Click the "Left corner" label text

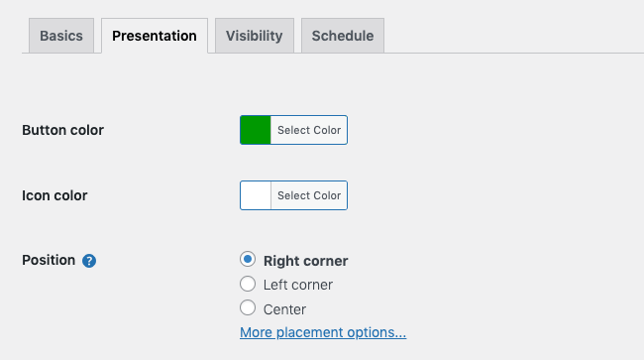point(298,285)
